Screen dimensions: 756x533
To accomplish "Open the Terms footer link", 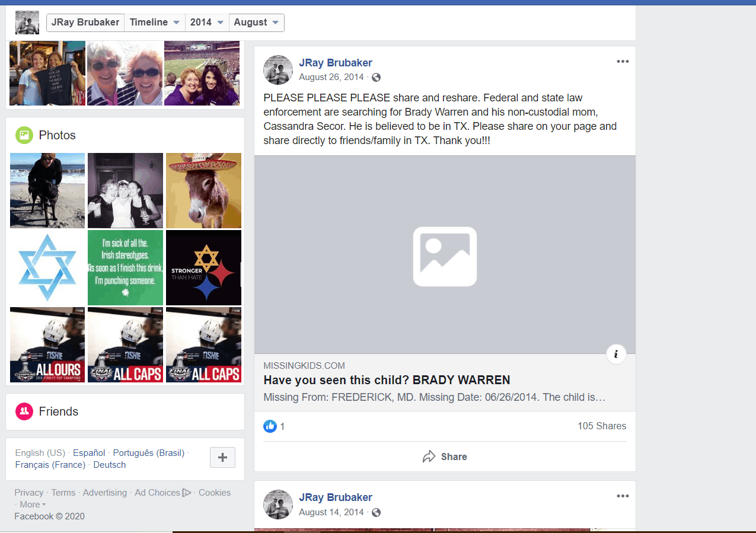I will 63,493.
